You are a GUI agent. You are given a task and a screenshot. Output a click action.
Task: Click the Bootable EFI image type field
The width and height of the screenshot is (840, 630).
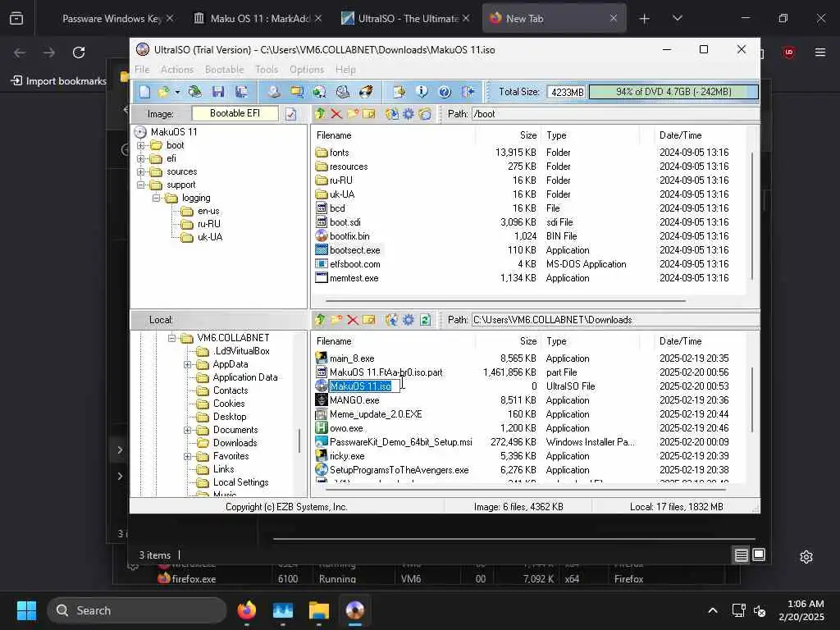point(235,113)
